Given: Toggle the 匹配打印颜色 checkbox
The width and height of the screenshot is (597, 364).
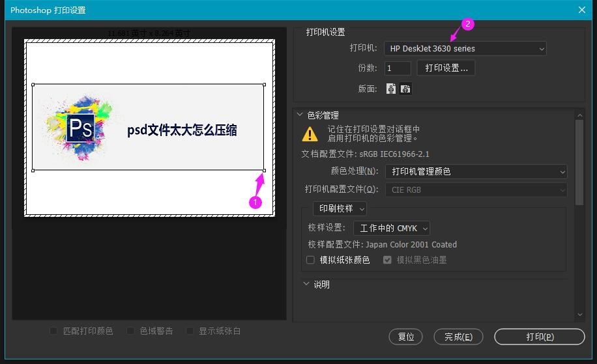Looking at the screenshot, I should [x=53, y=331].
